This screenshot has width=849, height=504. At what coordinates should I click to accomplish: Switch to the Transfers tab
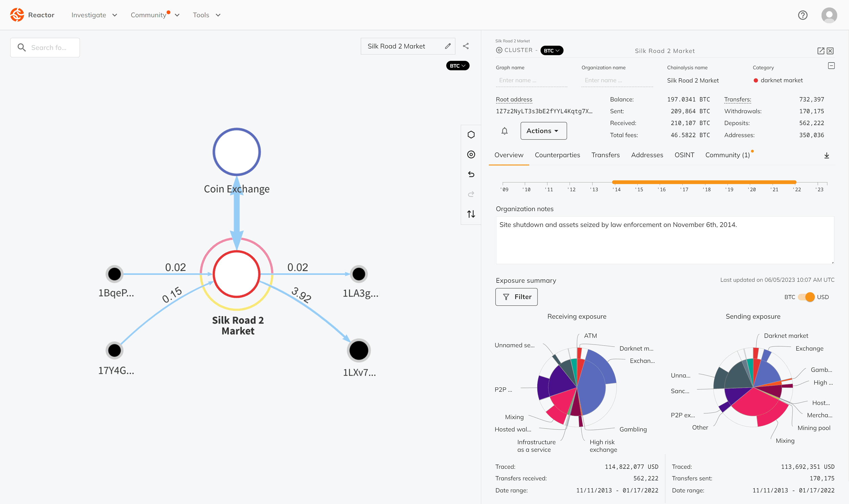point(605,155)
